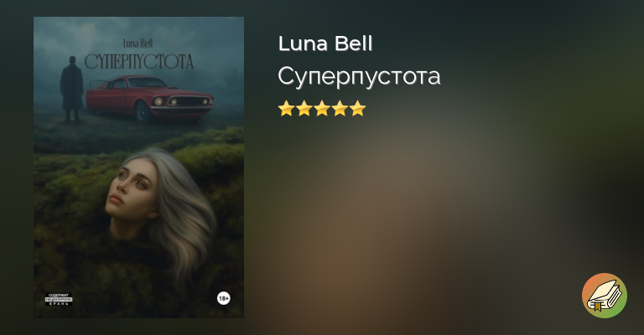644x335 pixels.
Task: Open the Суперпустота title heading
Action: [359, 76]
